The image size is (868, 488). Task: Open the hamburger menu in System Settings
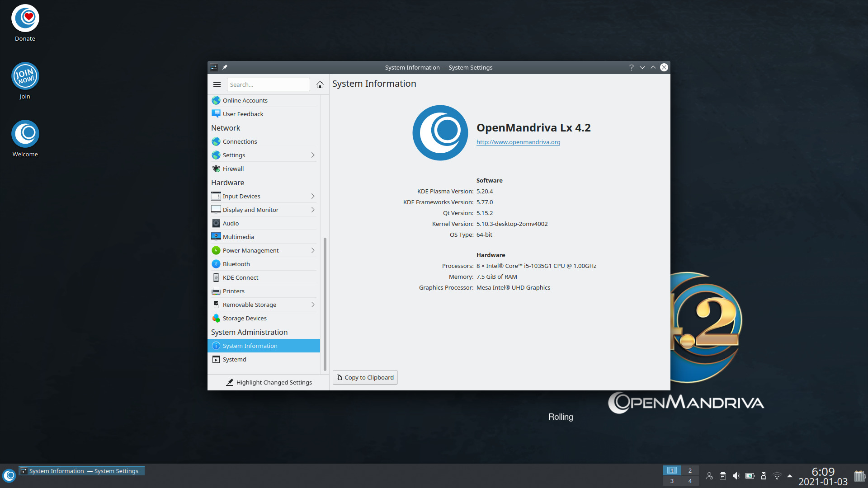217,84
